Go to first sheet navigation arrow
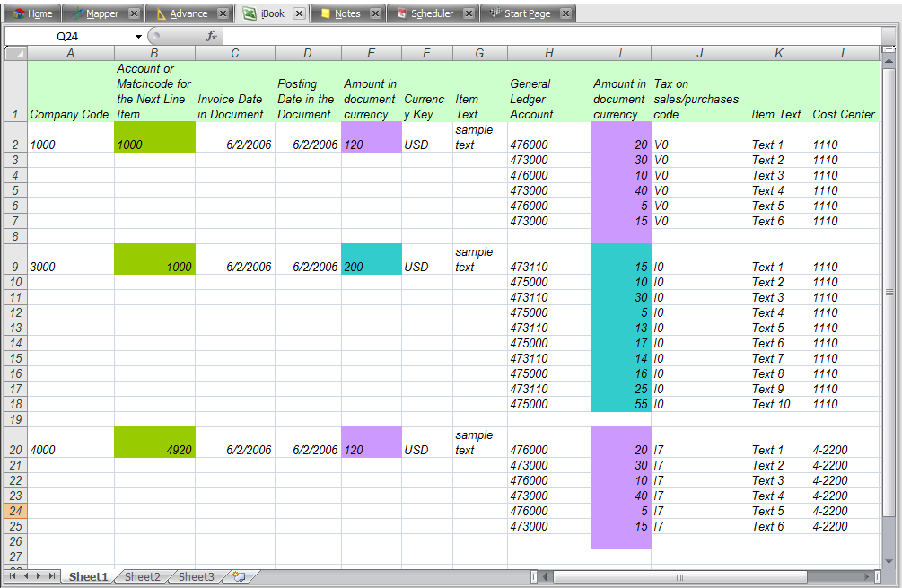 click(13, 576)
